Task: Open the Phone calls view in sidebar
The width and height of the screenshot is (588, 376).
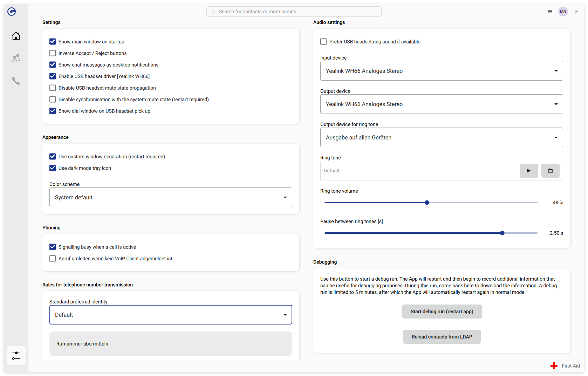Action: (16, 81)
